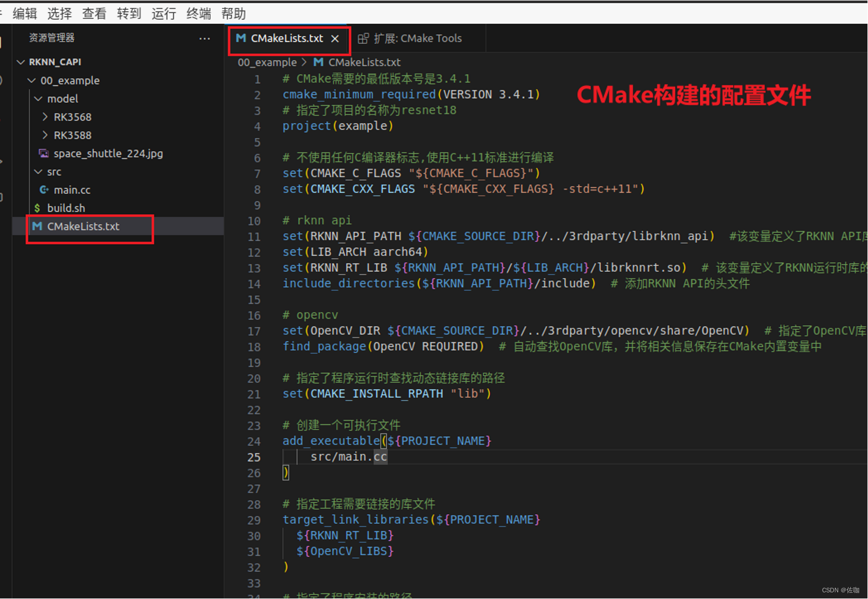The image size is (868, 599).
Task: Collapse the 00_example folder chevron
Action: [x=32, y=81]
